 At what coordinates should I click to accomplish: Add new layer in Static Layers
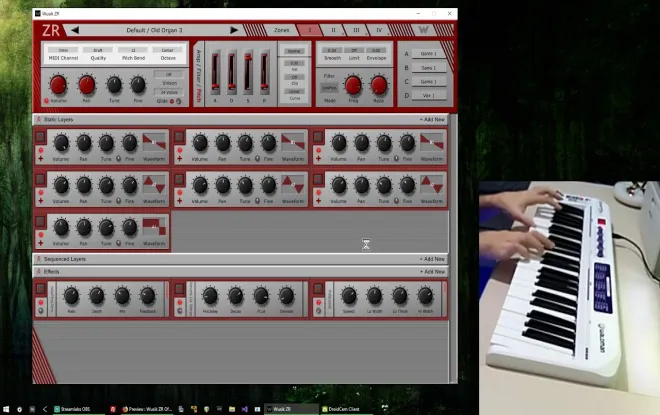tap(432, 120)
